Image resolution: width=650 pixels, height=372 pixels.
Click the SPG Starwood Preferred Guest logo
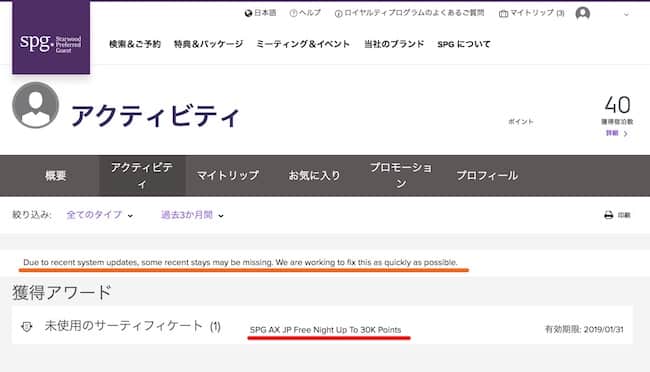pos(51,38)
